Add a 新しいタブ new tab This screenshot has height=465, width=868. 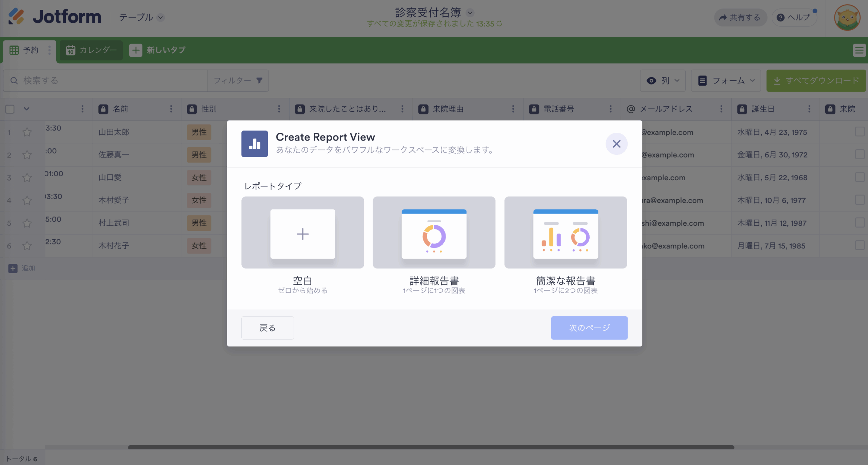[158, 50]
